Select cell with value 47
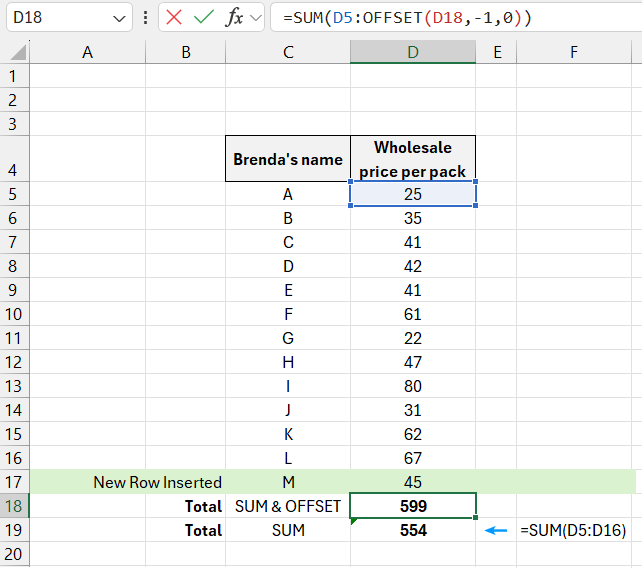The width and height of the screenshot is (642, 568). 413,362
